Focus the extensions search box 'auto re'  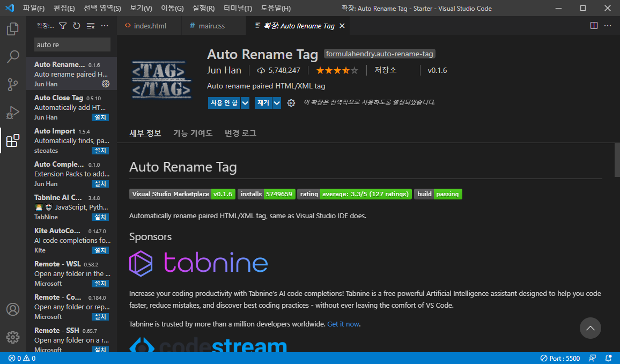point(72,44)
